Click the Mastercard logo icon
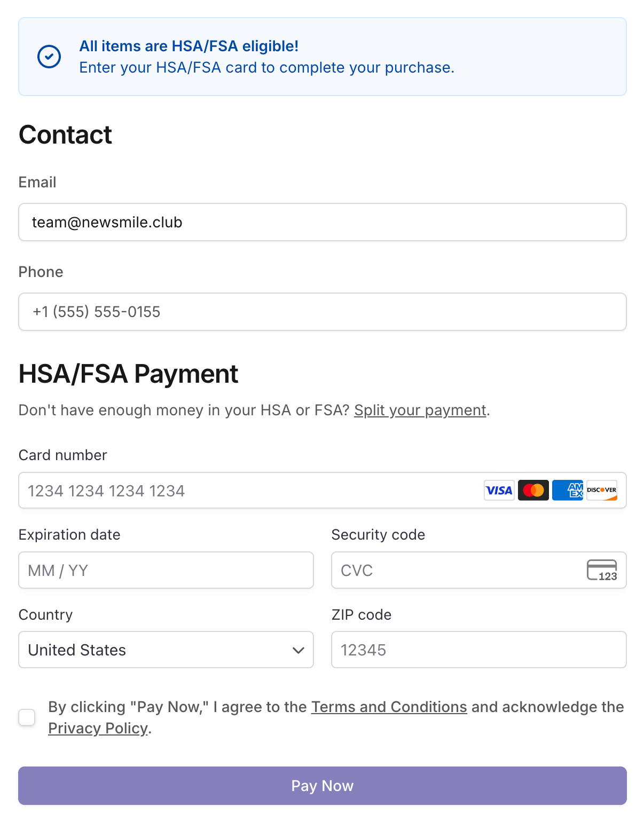 [533, 491]
